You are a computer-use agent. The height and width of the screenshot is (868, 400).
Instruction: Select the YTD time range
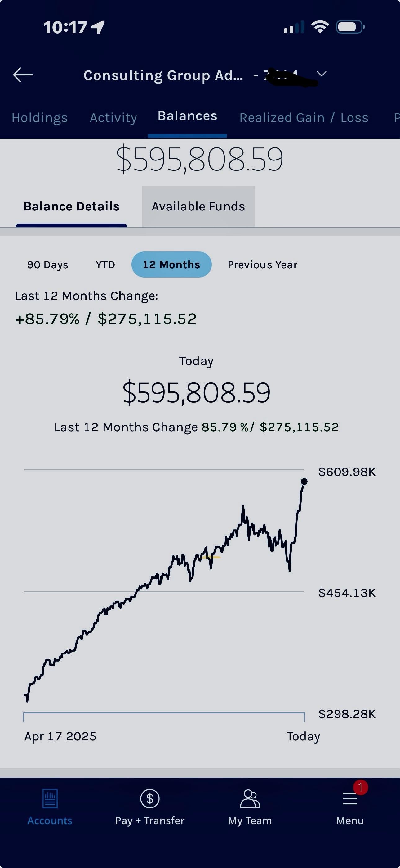point(105,265)
